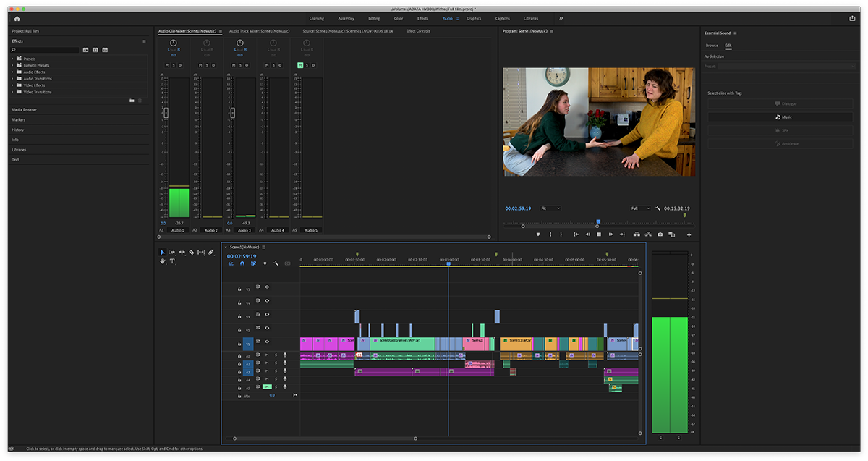Image resolution: width=868 pixels, height=461 pixels.
Task: Open Program Monitor button editor plus
Action: (x=689, y=234)
